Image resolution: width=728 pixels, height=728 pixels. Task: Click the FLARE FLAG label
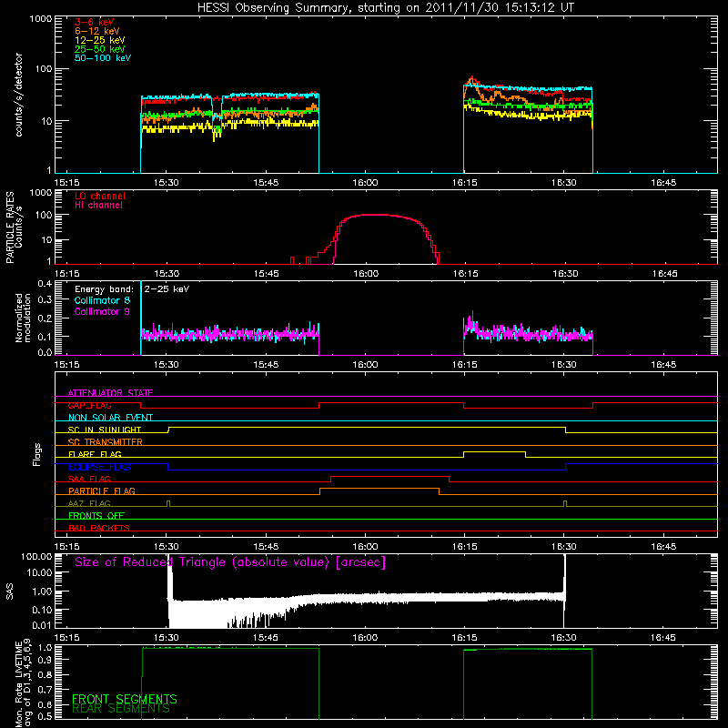95,454
